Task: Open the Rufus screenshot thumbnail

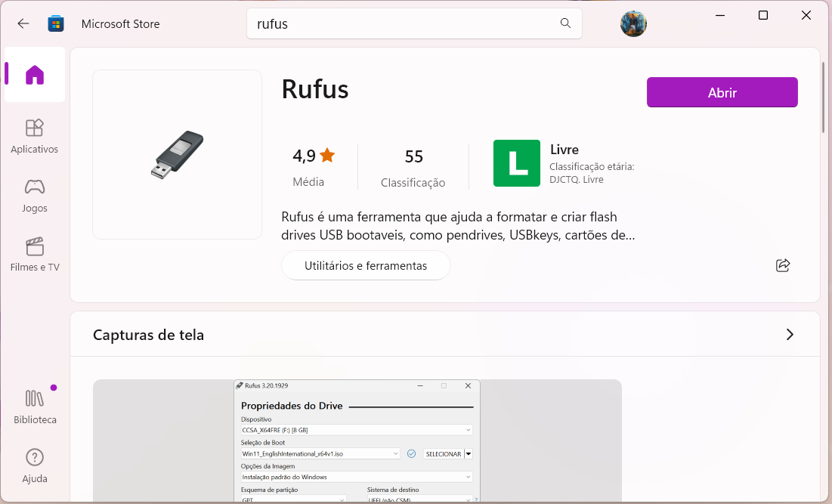Action: (357, 441)
